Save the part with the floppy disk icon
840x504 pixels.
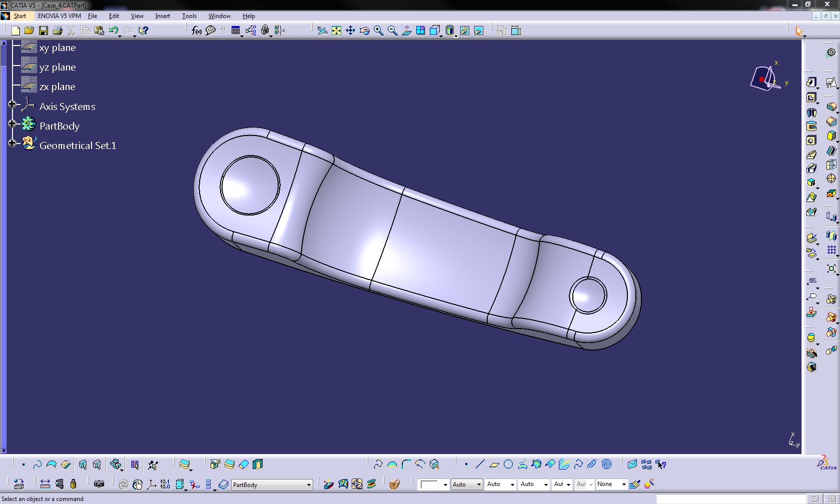[x=44, y=30]
